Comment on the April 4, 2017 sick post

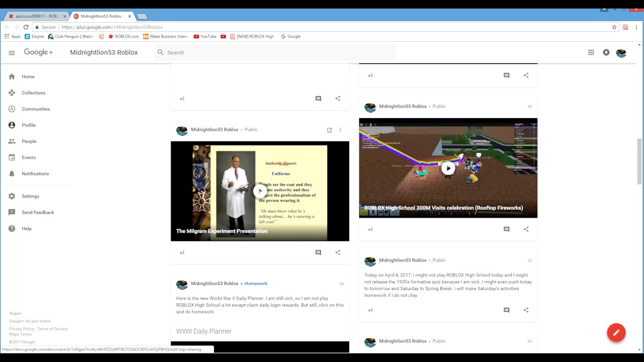pos(507,310)
